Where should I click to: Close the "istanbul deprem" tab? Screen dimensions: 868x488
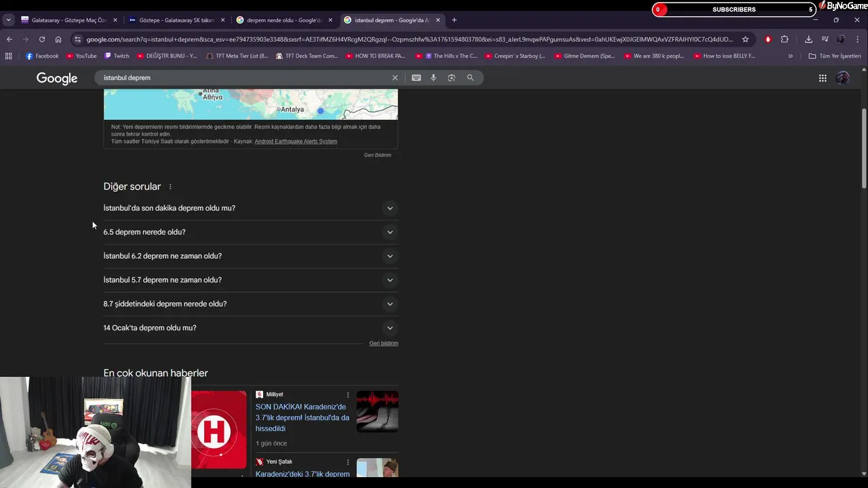(438, 20)
